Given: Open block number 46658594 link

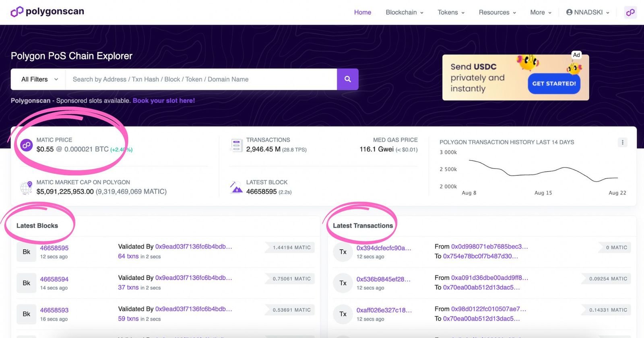Looking at the screenshot, I should click(54, 279).
